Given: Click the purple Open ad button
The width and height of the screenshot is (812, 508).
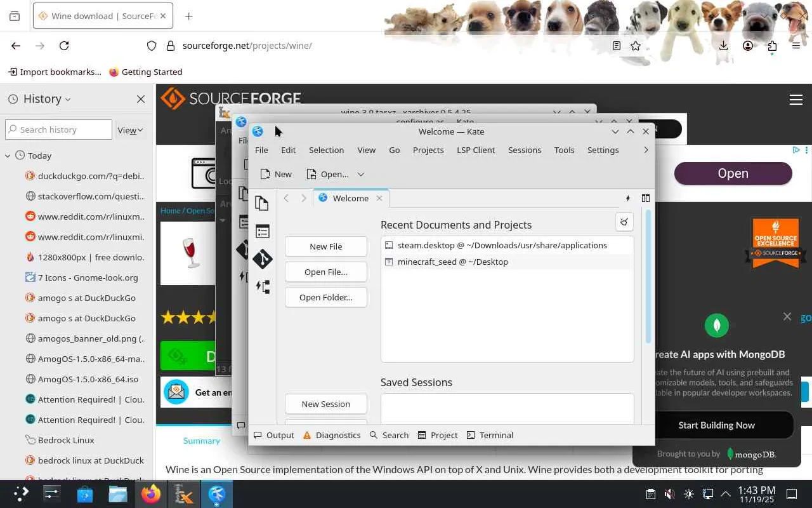Looking at the screenshot, I should point(733,173).
